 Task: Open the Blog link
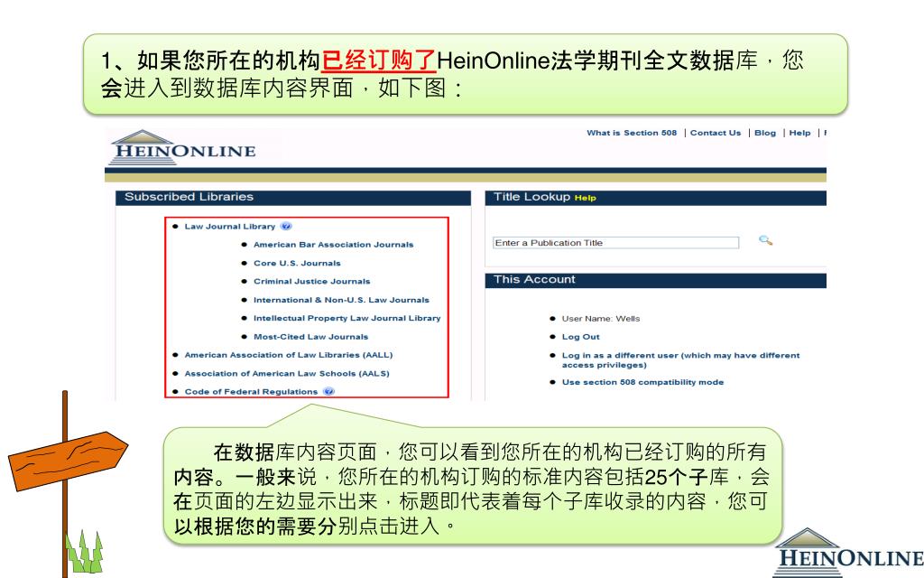pyautogui.click(x=765, y=133)
